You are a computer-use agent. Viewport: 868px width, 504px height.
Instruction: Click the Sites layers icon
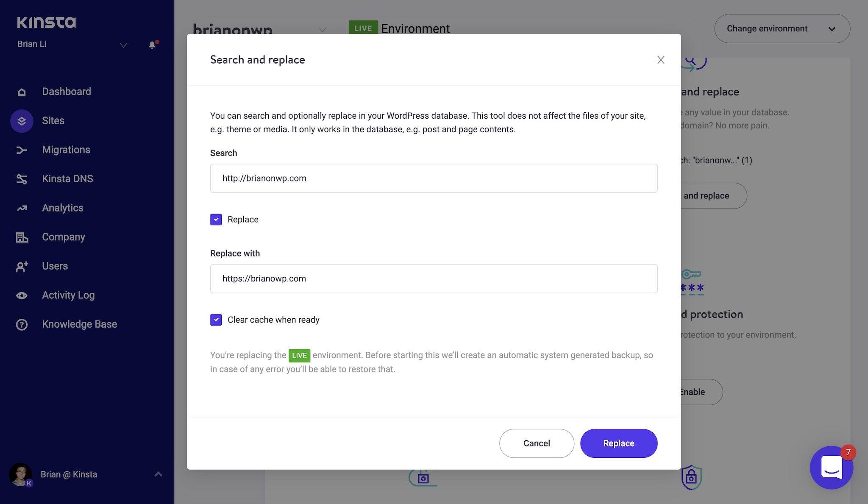point(22,121)
